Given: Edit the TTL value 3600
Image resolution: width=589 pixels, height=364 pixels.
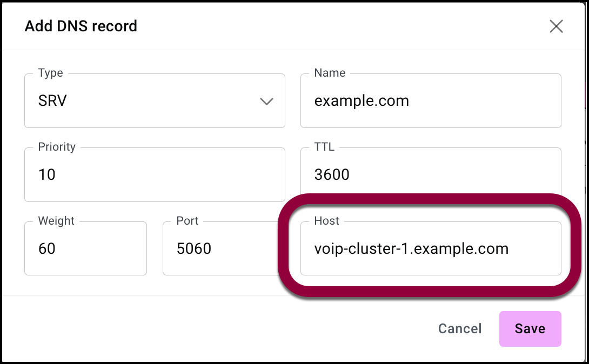Looking at the screenshot, I should coord(430,174).
